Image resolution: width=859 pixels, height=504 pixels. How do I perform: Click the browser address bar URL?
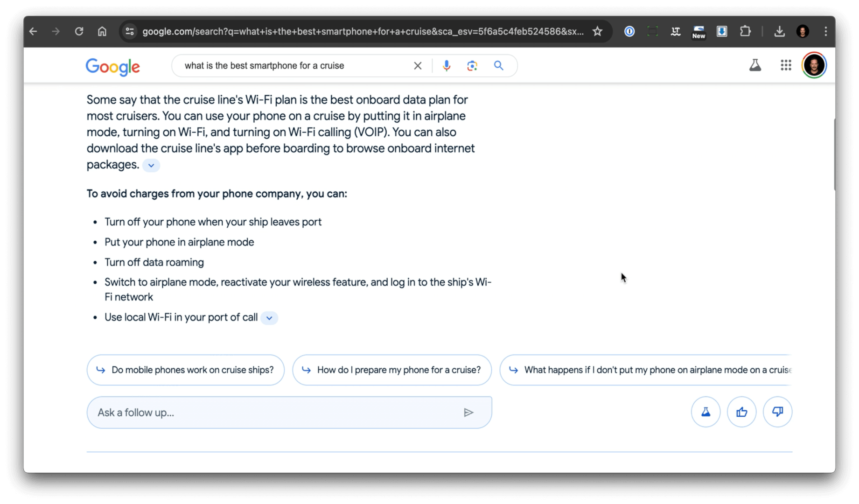pos(363,31)
